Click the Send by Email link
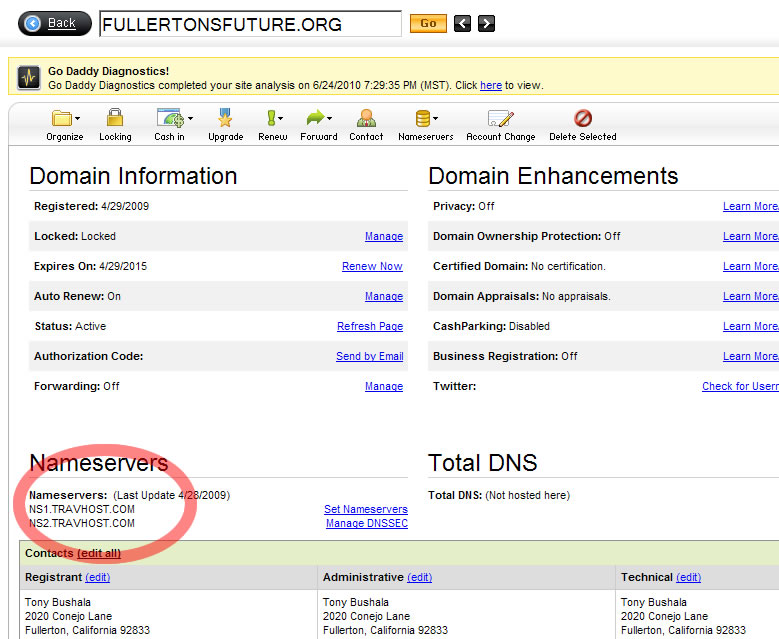This screenshot has width=779, height=639. [x=369, y=356]
